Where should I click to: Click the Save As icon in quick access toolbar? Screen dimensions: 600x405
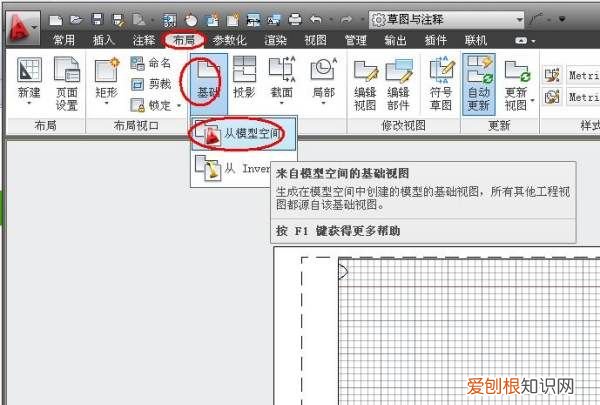click(118, 20)
